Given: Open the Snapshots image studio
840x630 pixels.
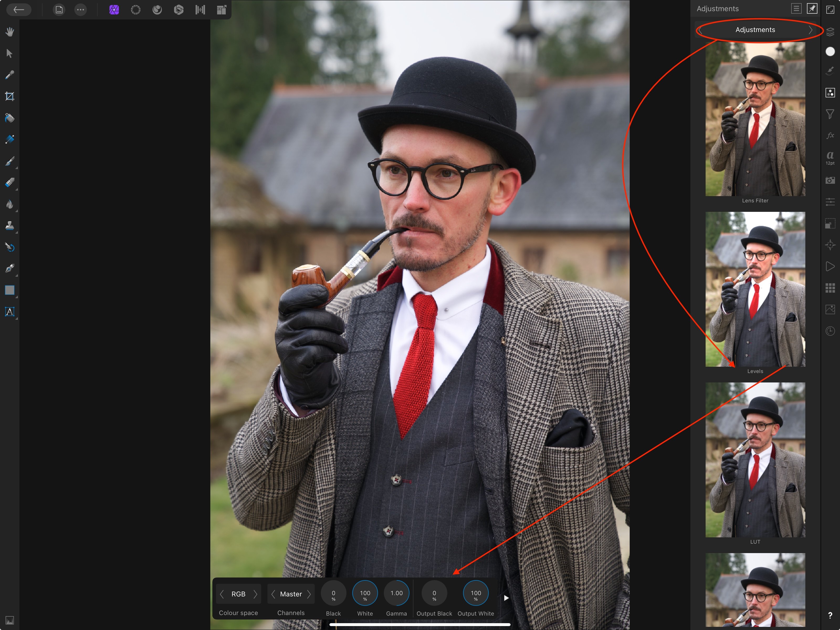Looking at the screenshot, I should click(x=830, y=309).
